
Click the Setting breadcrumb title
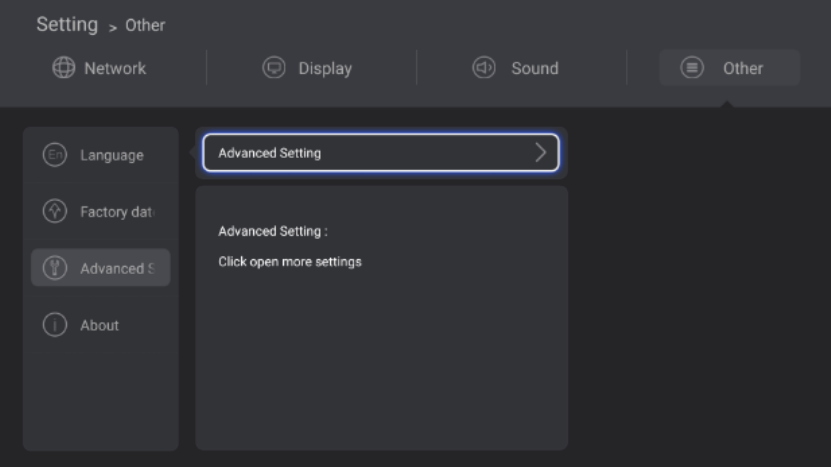tap(67, 24)
